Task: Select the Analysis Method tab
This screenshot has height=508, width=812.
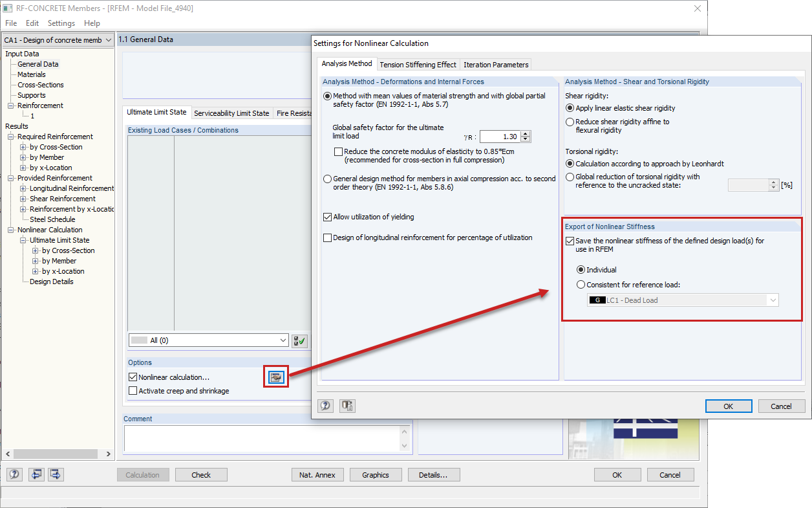Action: [347, 63]
